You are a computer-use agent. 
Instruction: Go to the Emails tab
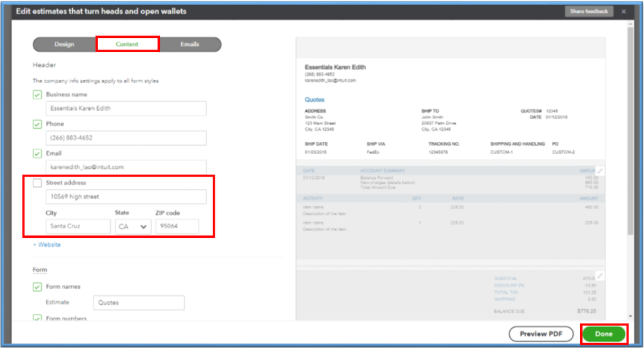(x=190, y=44)
